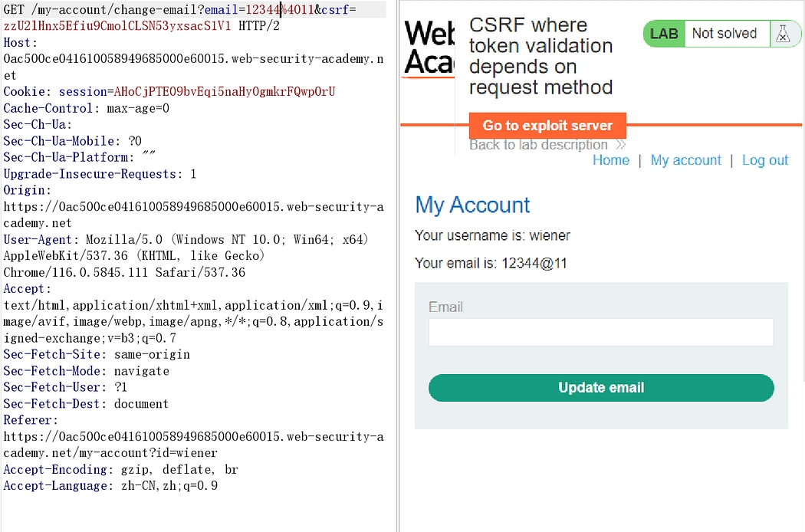Click the double chevron after lab description
The height and width of the screenshot is (532, 805).
(x=620, y=145)
